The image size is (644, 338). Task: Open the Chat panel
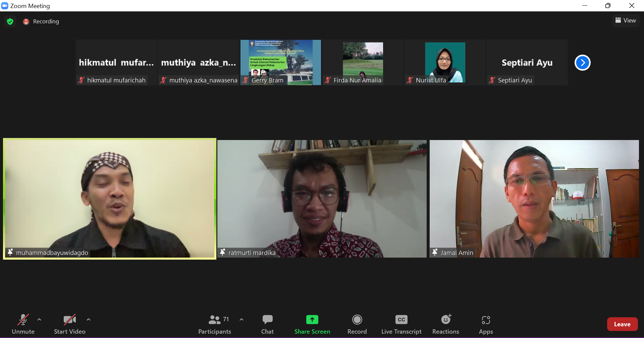pyautogui.click(x=267, y=324)
